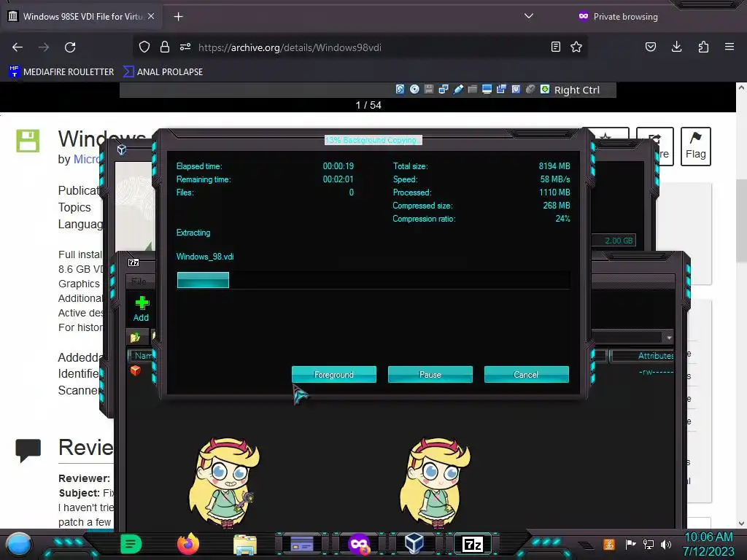Click the USB icon in VirtualBox status bar

pos(458,89)
